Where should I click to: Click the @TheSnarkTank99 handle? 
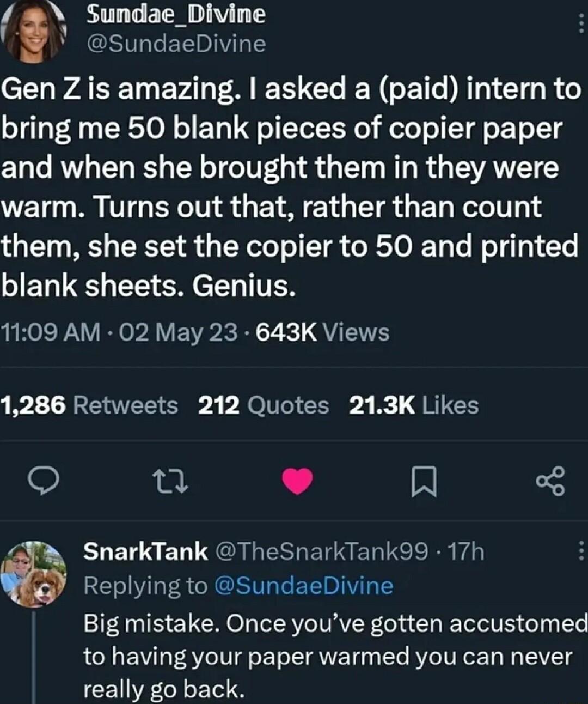point(322,551)
